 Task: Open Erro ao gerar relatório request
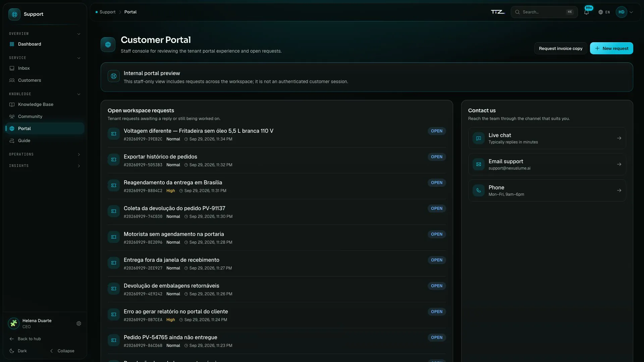pos(176,312)
